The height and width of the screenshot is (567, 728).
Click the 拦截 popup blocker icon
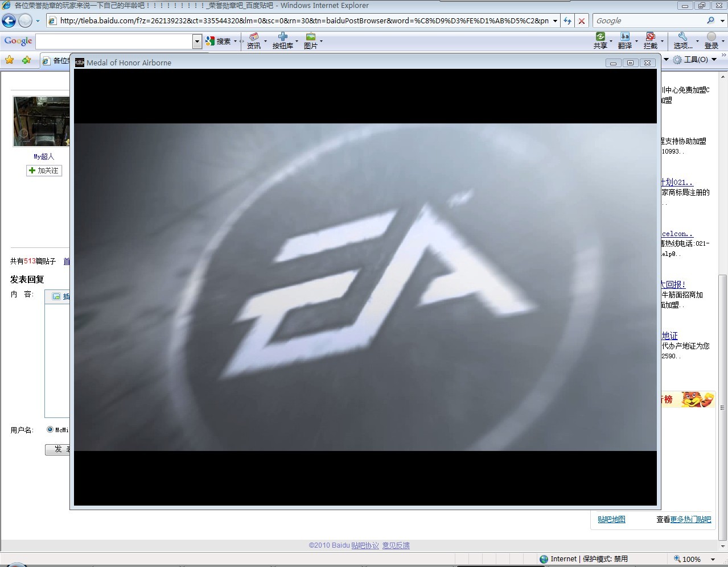[650, 41]
